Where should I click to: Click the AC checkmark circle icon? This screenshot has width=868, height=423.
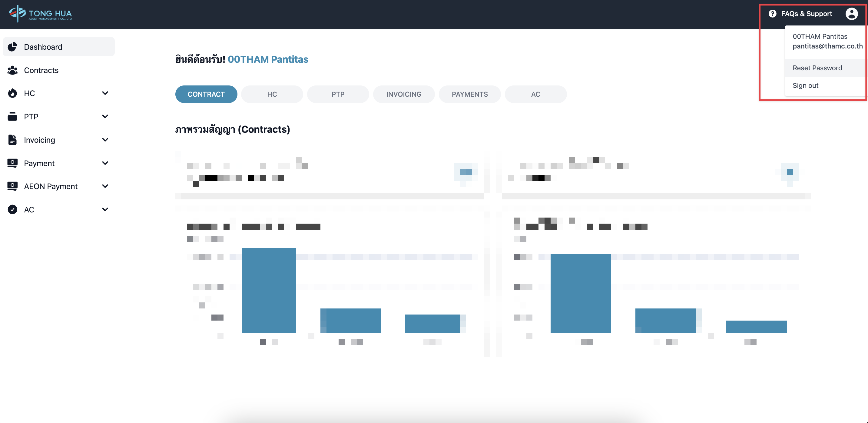pos(12,210)
